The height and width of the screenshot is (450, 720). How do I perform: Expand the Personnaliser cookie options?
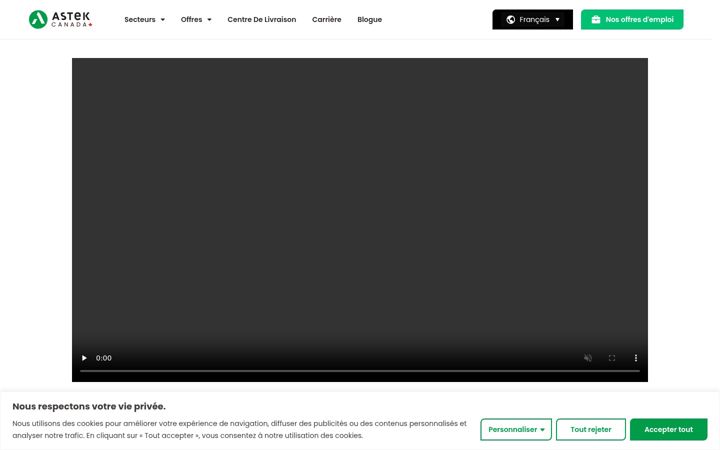(x=516, y=429)
